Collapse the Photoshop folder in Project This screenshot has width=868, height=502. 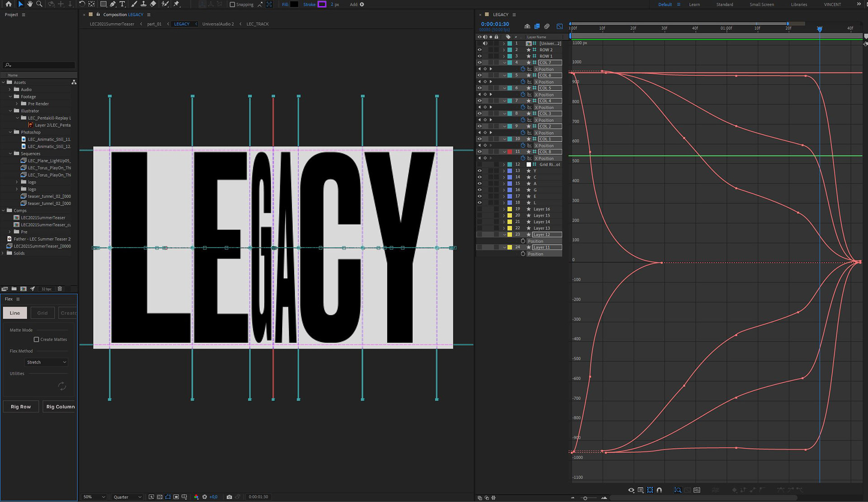[x=10, y=132]
